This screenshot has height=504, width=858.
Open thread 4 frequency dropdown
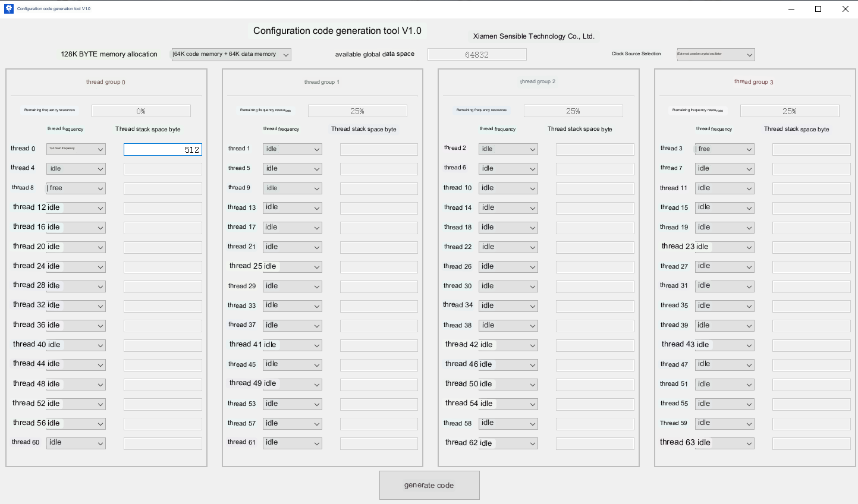point(76,169)
